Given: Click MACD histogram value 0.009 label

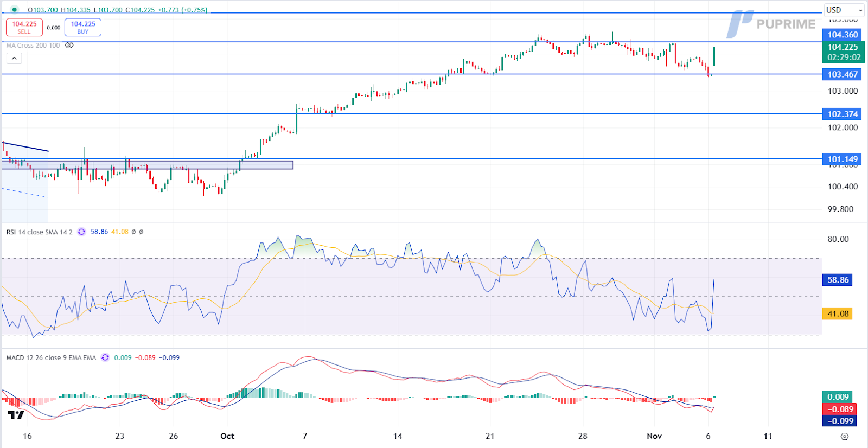Looking at the screenshot, I should point(838,397).
